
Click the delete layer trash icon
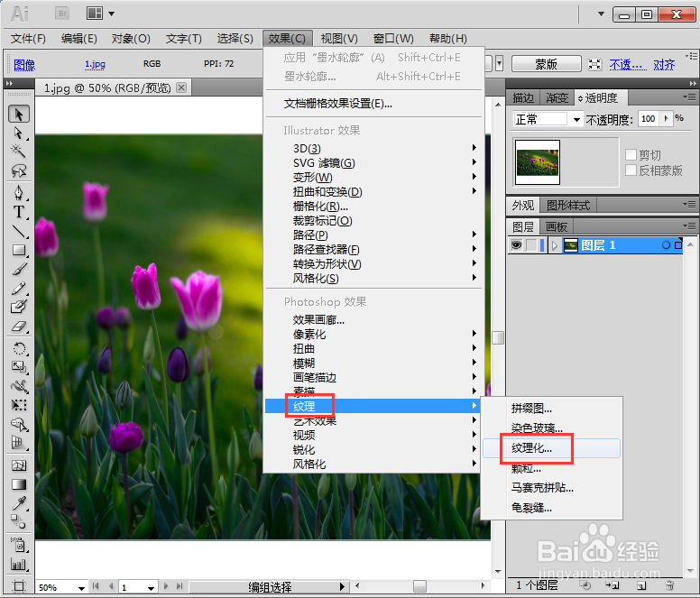tap(669, 585)
